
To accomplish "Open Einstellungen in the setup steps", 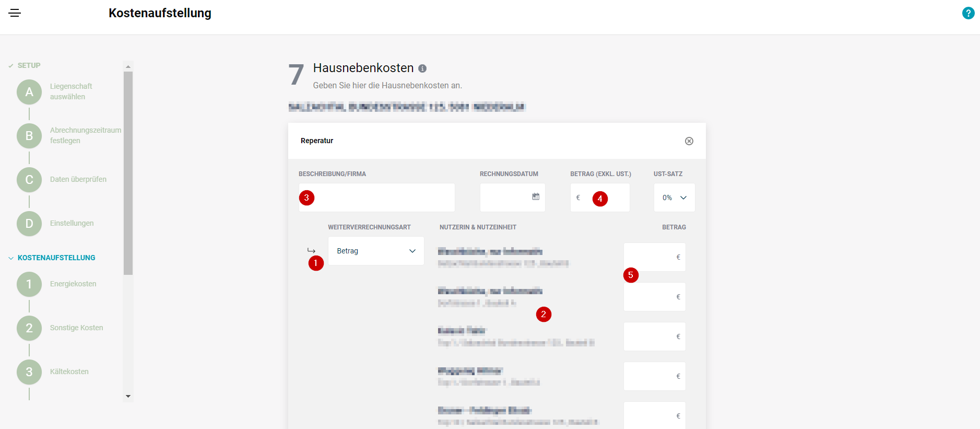I will pyautogui.click(x=72, y=223).
